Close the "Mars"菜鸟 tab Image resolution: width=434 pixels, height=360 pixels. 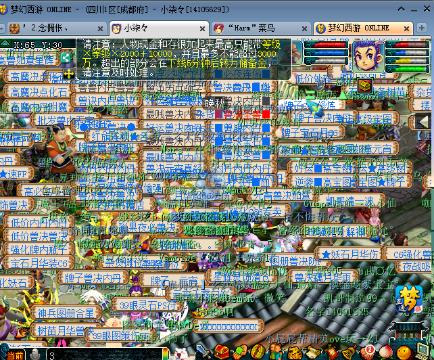(x=304, y=29)
